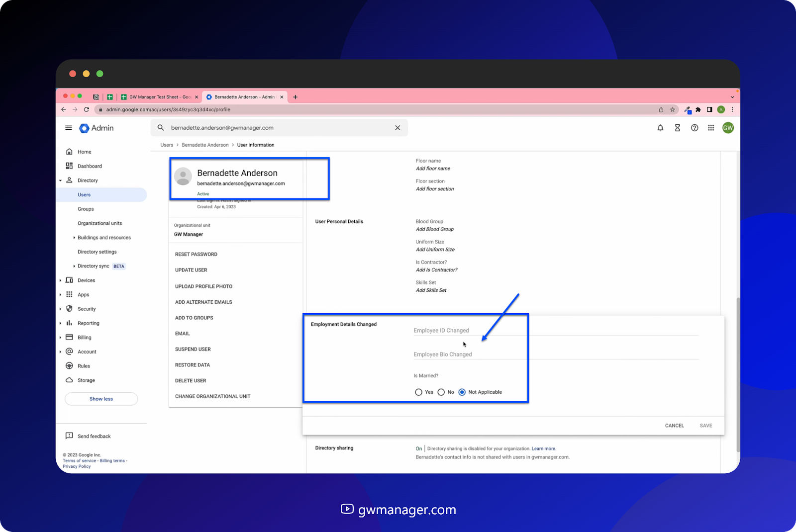The image size is (796, 532).
Task: Expand the Billing section
Action: (x=60, y=338)
